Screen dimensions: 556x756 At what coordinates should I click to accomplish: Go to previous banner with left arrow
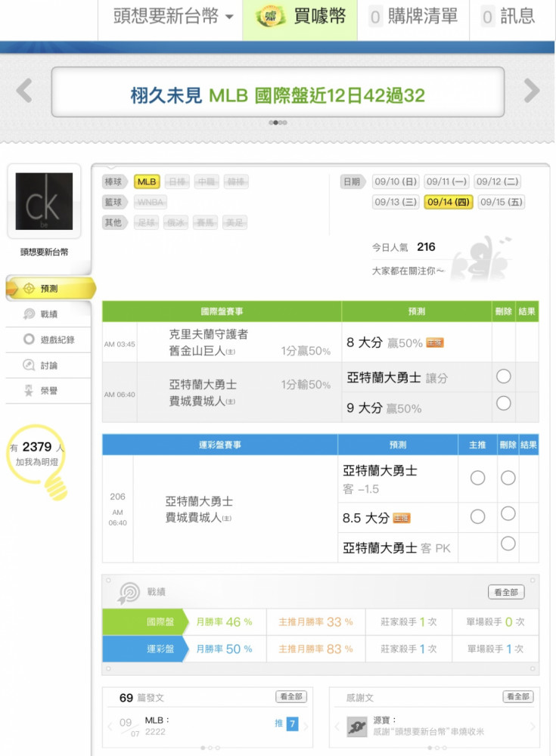pyautogui.click(x=24, y=90)
